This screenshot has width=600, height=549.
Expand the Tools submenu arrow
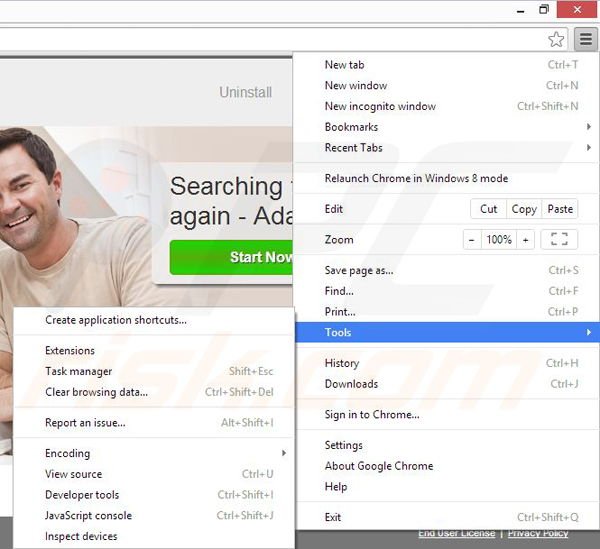coord(589,332)
